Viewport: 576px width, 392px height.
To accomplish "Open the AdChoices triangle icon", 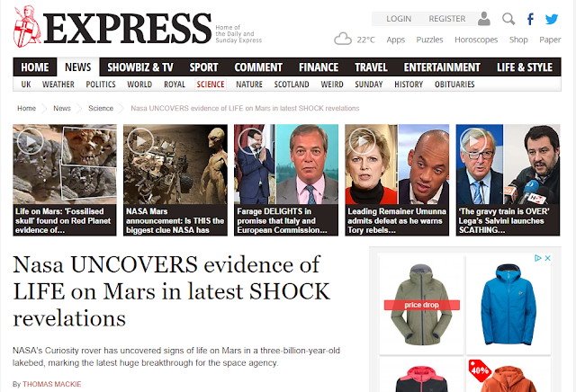I will coord(538,258).
